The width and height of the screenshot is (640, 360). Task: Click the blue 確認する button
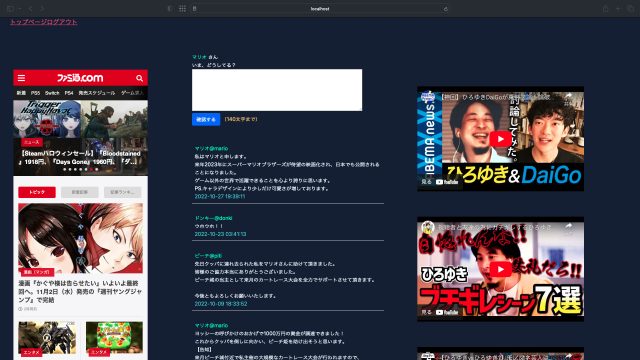[206, 119]
